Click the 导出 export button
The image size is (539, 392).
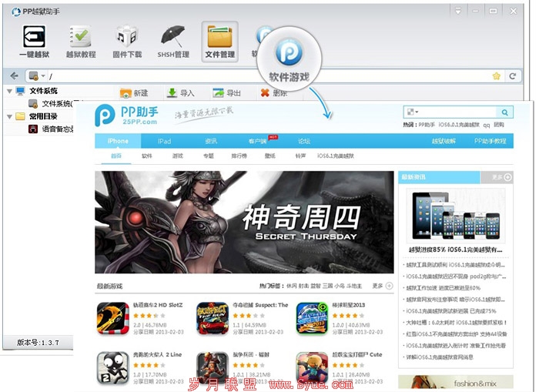pos(226,93)
